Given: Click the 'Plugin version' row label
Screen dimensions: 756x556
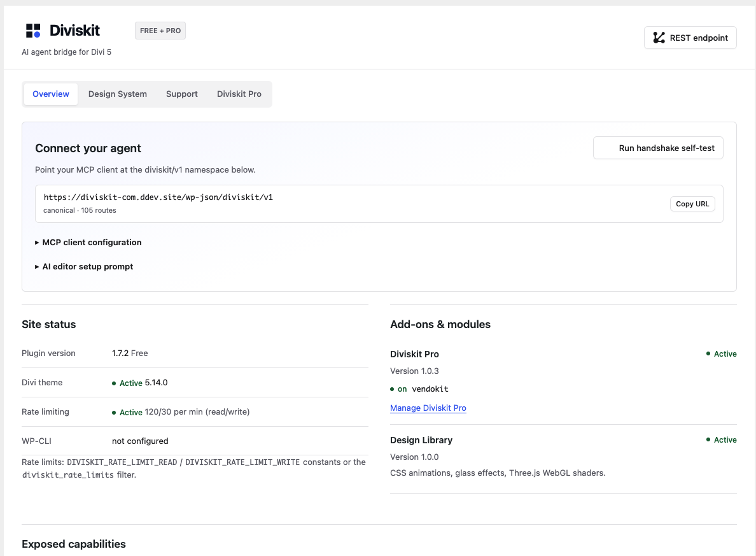Looking at the screenshot, I should [49, 353].
